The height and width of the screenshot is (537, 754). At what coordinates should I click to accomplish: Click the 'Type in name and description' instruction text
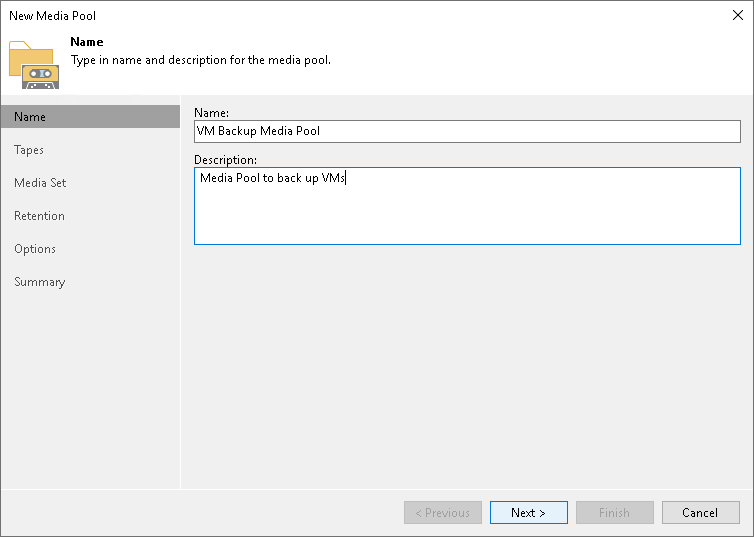coord(201,60)
